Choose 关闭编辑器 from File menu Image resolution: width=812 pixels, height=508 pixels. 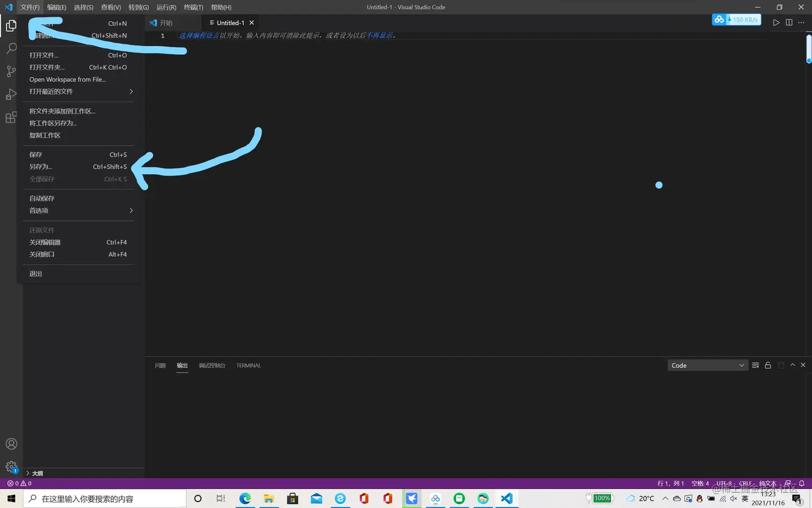(78, 242)
